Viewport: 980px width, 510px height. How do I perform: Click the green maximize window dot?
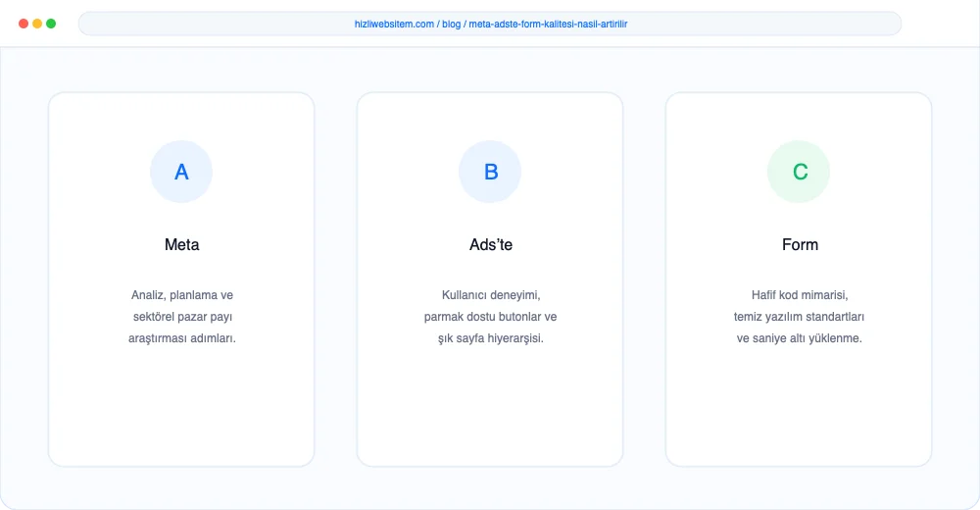51,24
